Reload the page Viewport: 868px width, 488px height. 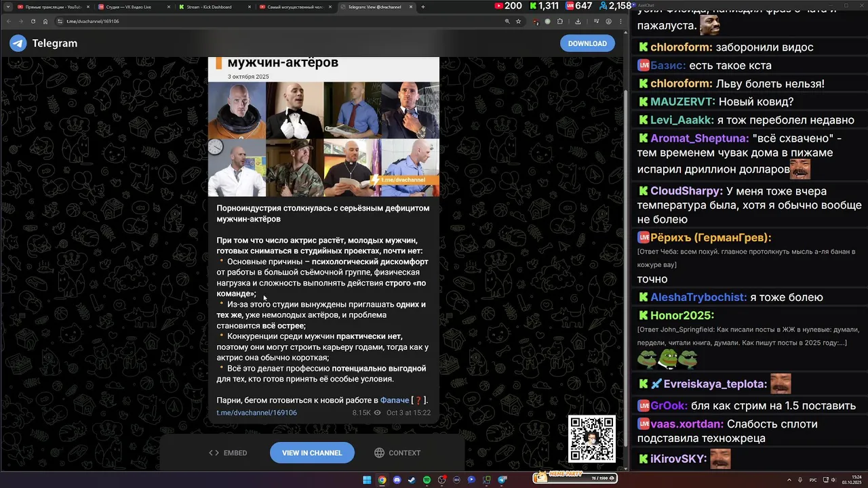point(33,21)
